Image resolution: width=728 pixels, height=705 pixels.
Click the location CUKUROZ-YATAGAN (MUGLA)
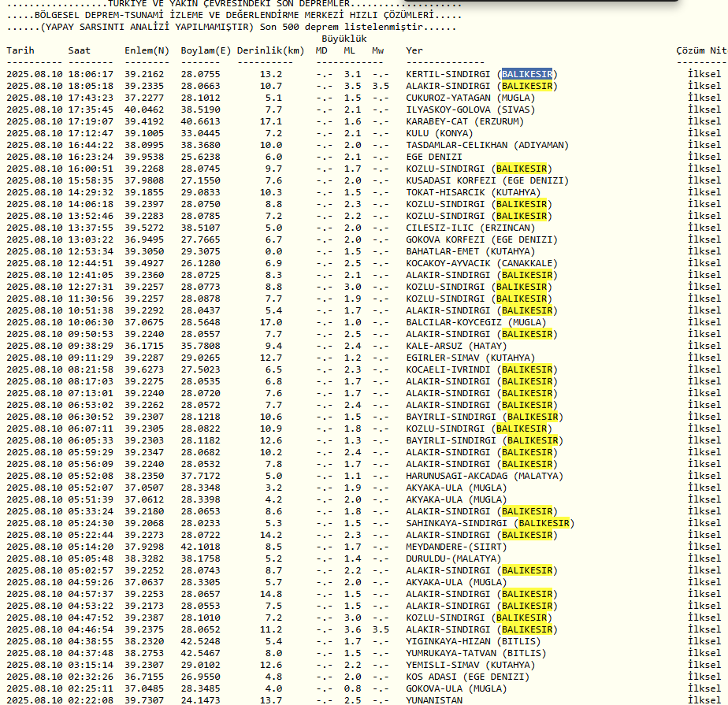click(470, 98)
